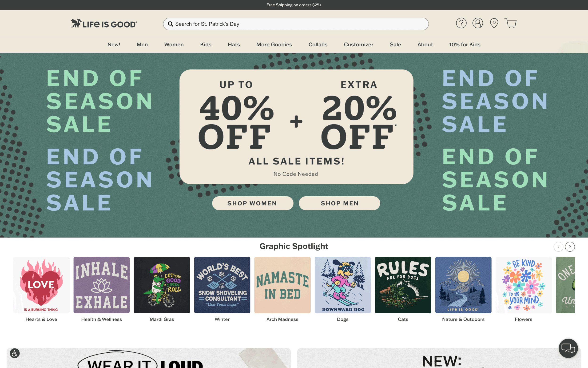Open the store locator pin icon
Image resolution: width=588 pixels, height=368 pixels.
point(494,23)
